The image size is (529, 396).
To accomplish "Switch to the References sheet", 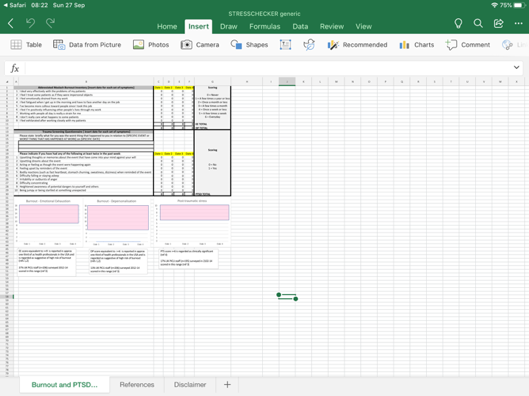I will tap(137, 385).
